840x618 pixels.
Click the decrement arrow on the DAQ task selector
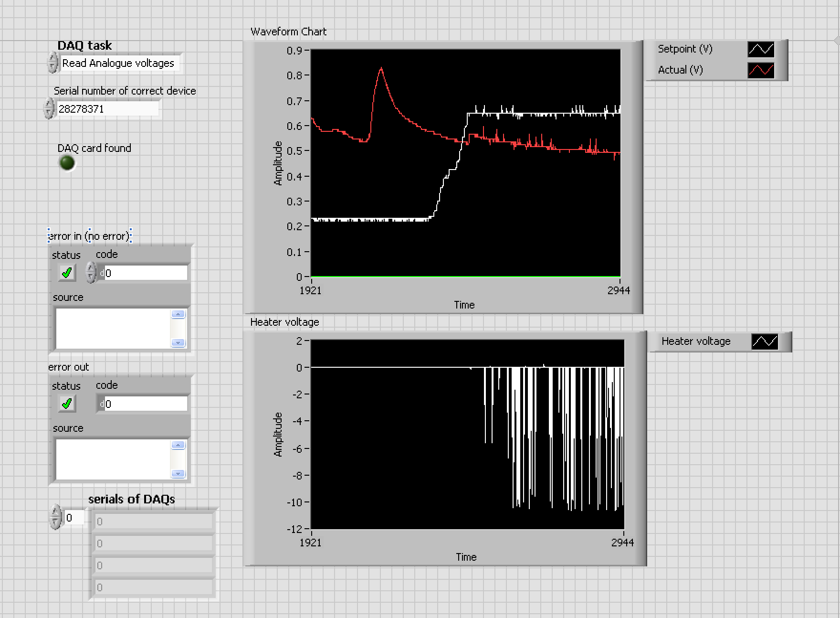(x=52, y=67)
